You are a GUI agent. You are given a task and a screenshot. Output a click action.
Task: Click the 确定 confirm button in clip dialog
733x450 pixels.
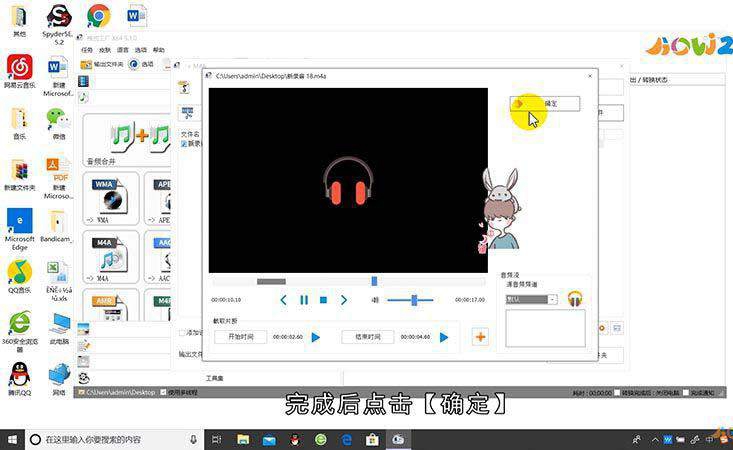[545, 103]
